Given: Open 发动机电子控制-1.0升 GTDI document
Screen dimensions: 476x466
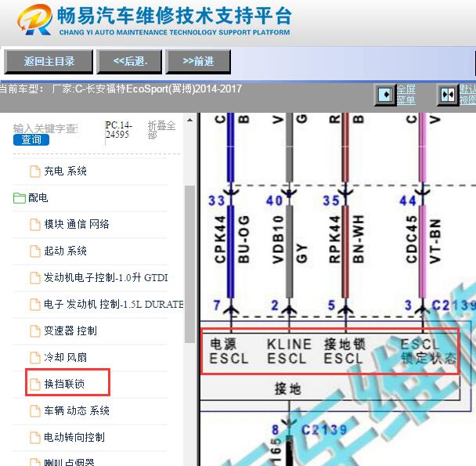Looking at the screenshot, I should pos(106,277).
